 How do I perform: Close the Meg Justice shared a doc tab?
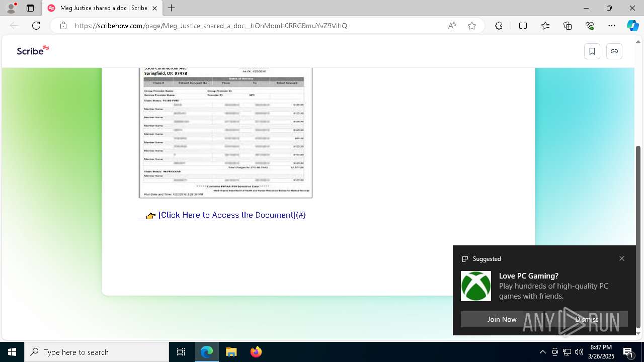pyautogui.click(x=155, y=8)
